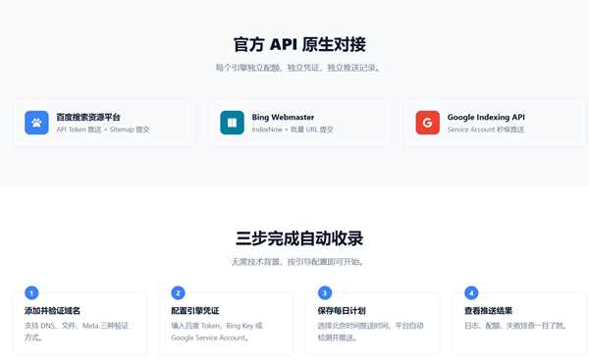Open the Bing Webmaster card title
Image resolution: width=589 pixels, height=364 pixels.
point(283,117)
